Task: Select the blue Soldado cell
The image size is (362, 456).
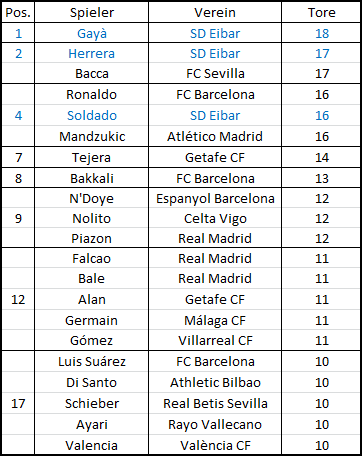Action: tap(92, 115)
